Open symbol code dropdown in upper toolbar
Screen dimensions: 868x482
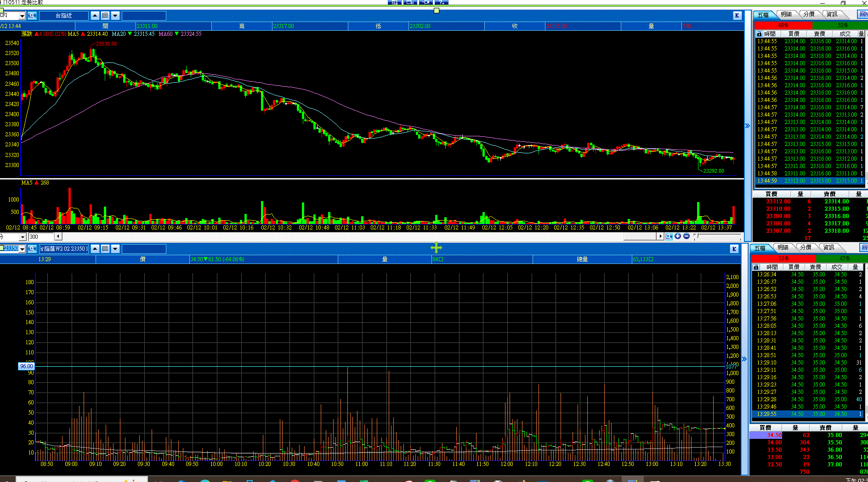point(22,16)
